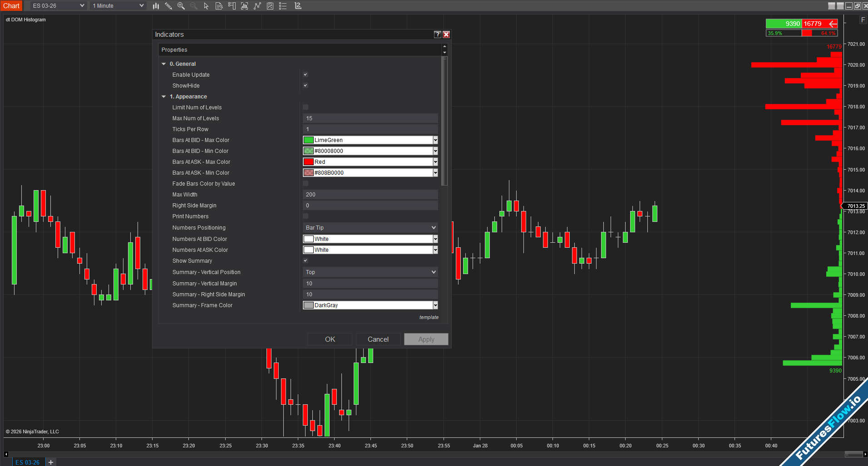Click the Max Width input field

click(370, 195)
